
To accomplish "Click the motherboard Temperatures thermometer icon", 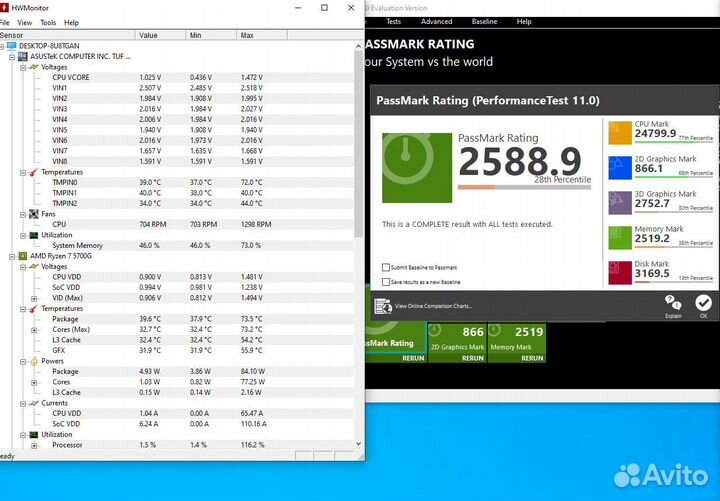I will click(34, 172).
